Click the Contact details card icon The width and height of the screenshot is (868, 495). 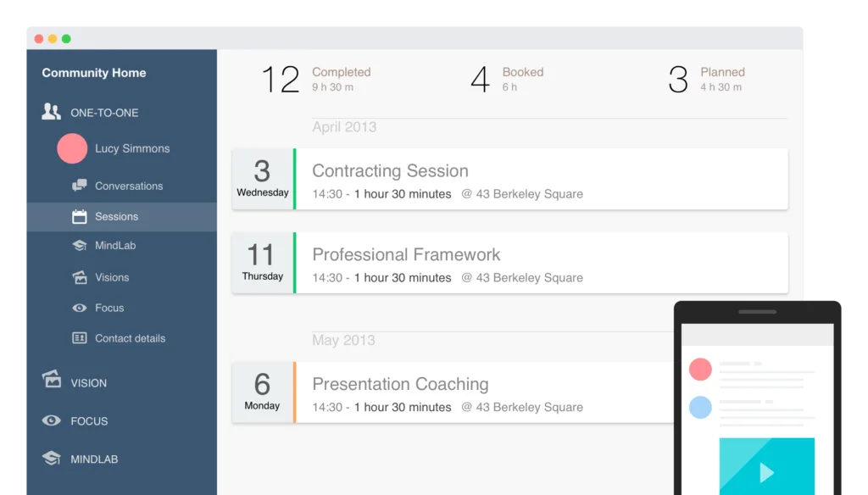click(79, 338)
